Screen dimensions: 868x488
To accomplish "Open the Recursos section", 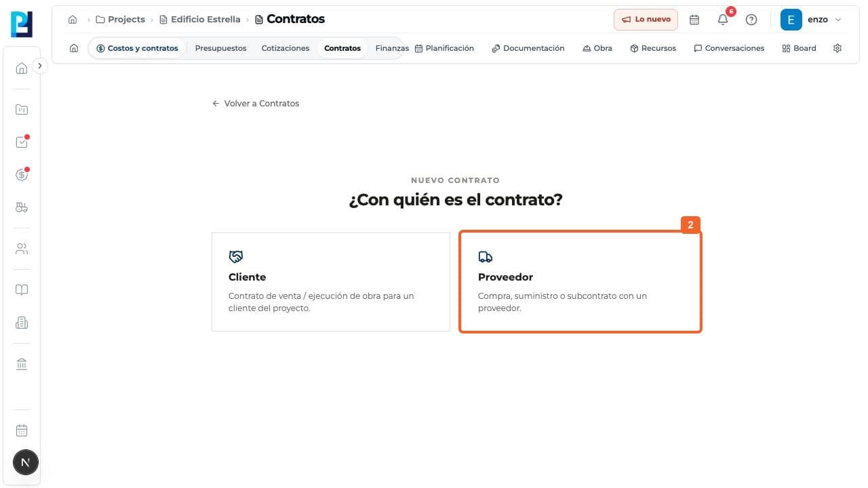I will click(x=653, y=48).
